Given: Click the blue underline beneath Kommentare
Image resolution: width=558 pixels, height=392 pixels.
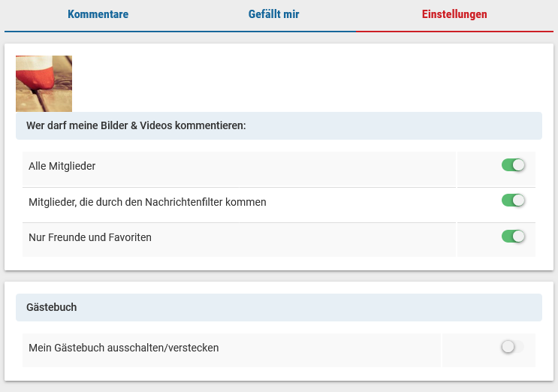Looking at the screenshot, I should [98, 32].
